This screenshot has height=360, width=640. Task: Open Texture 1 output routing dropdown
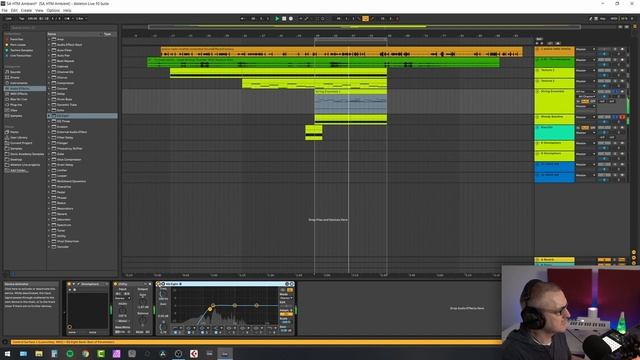click(586, 71)
